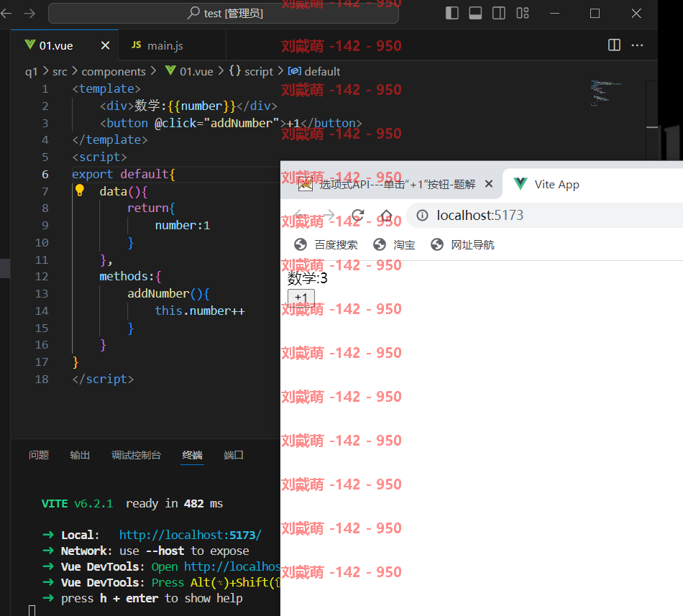Click this.number++ on line 14
Viewport: 683px width, 616px height.
click(x=200, y=311)
